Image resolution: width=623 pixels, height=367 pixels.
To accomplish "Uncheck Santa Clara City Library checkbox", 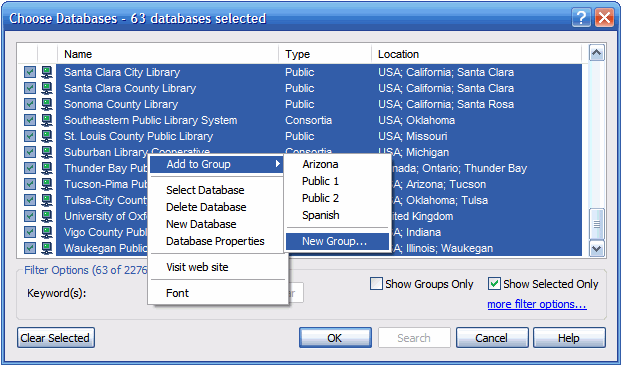I will [x=30, y=72].
